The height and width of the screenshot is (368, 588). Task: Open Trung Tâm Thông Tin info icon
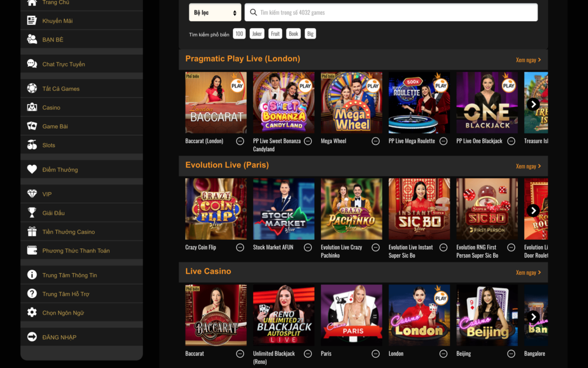pyautogui.click(x=32, y=275)
